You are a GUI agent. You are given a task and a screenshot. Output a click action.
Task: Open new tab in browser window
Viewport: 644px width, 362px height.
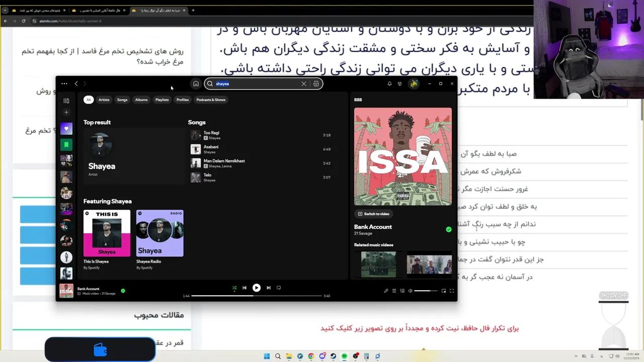[193, 10]
